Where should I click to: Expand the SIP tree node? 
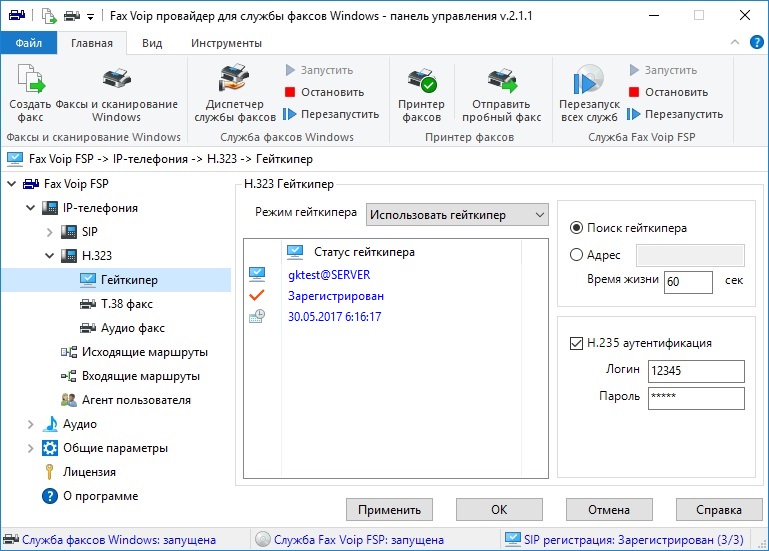coord(50,232)
